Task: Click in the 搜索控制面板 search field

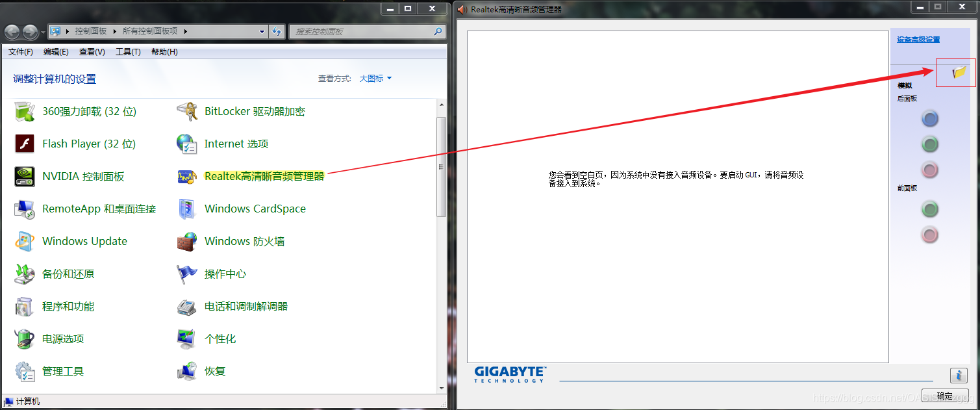Action: 367,31
